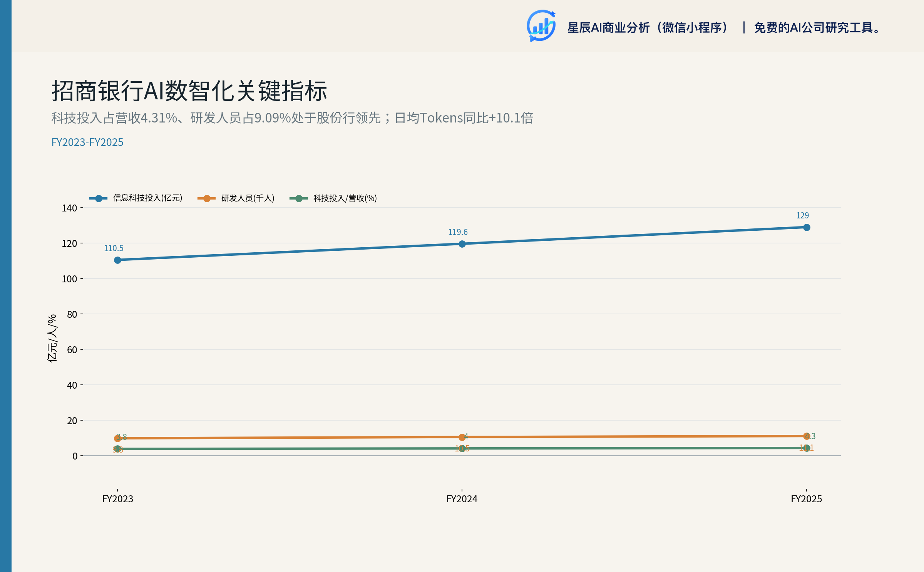
Task: Click the 20 y-axis tick label
Action: pyautogui.click(x=72, y=421)
